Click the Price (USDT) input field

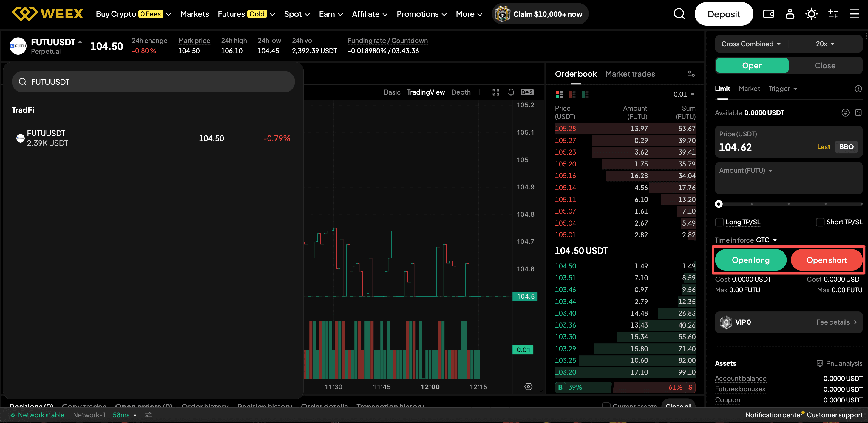tap(788, 142)
